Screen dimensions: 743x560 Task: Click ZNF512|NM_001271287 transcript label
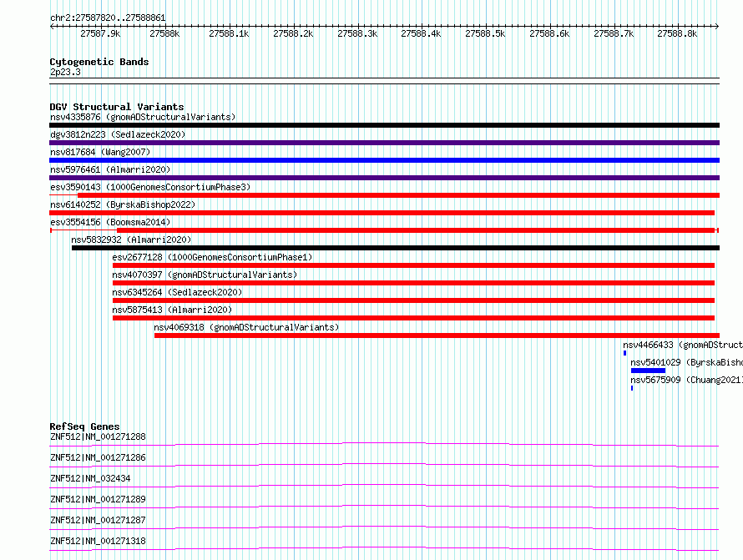coord(98,520)
